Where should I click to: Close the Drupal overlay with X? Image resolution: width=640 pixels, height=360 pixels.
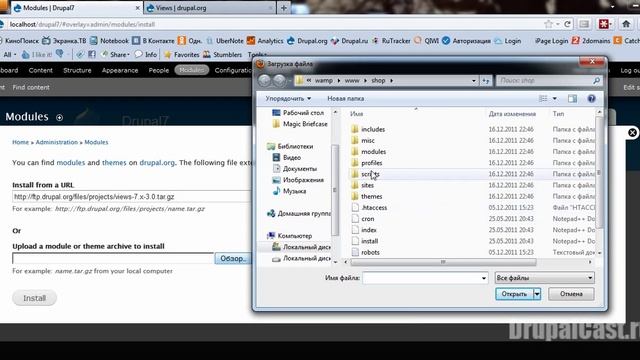point(632,133)
